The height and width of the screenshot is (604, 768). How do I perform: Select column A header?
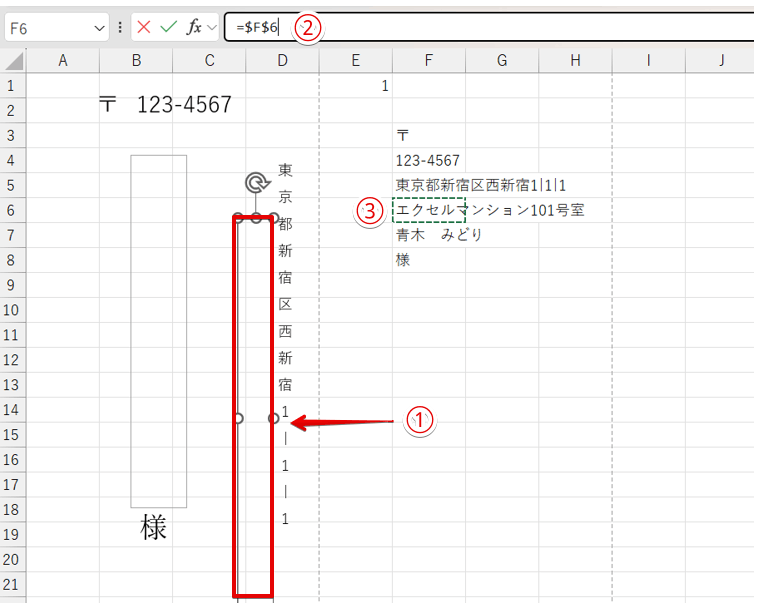tap(63, 61)
